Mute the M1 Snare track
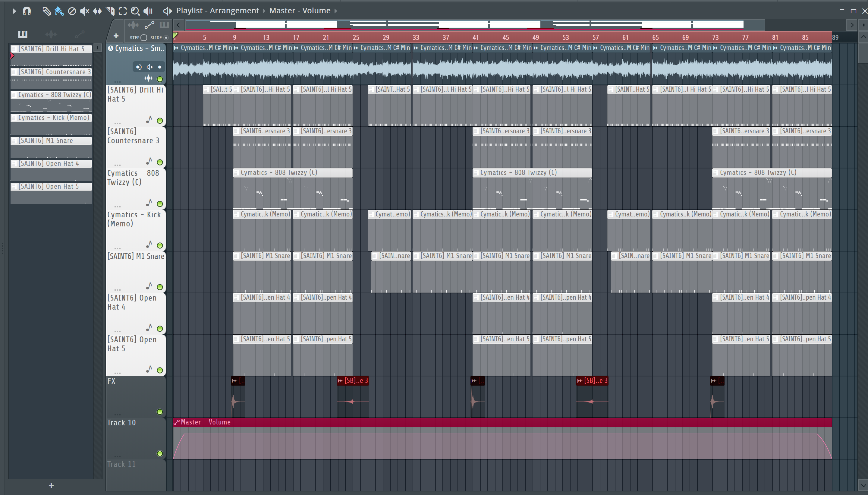The height and width of the screenshot is (495, 868). coord(160,287)
